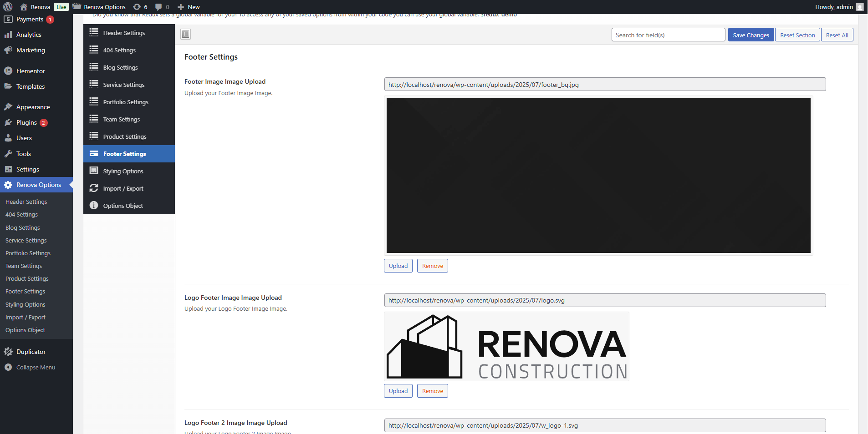Remove the Footer Image
868x434 pixels.
(432, 266)
